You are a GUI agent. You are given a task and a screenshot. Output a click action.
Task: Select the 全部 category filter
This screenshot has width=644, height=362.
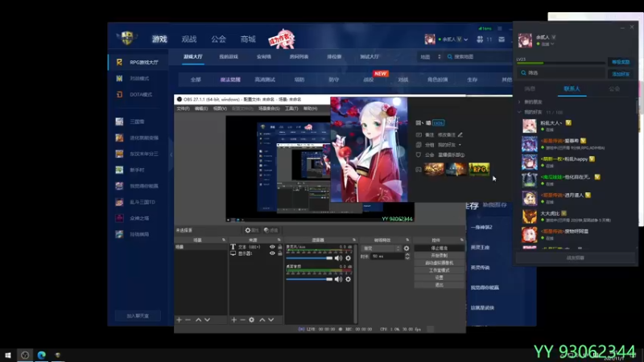click(x=196, y=80)
